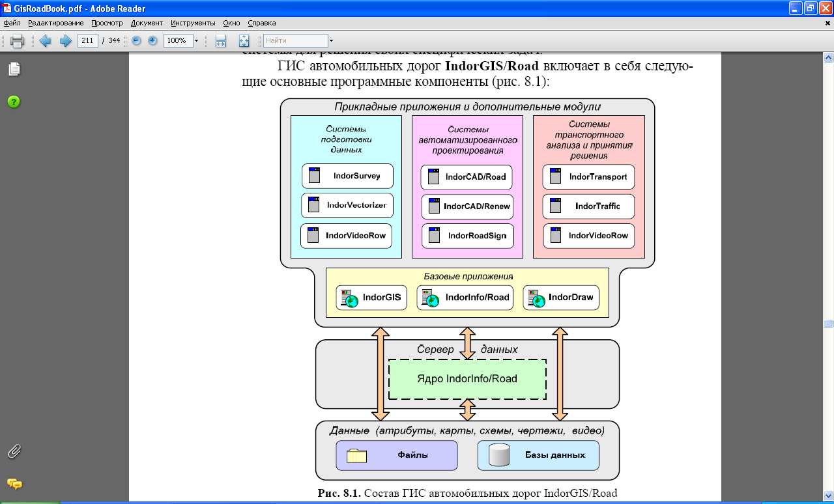Open the zoom level dropdown arrow
The width and height of the screenshot is (834, 504).
196,40
